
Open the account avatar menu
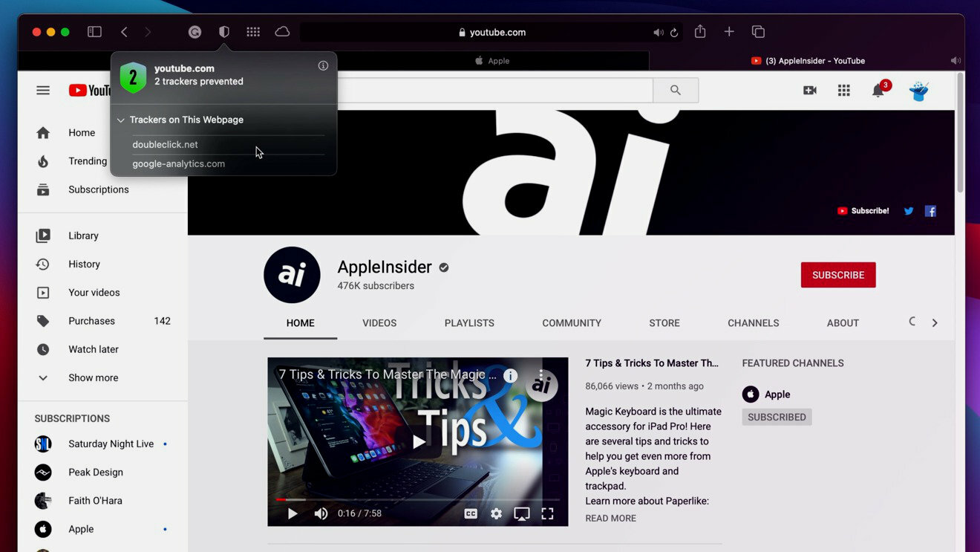pos(919,91)
